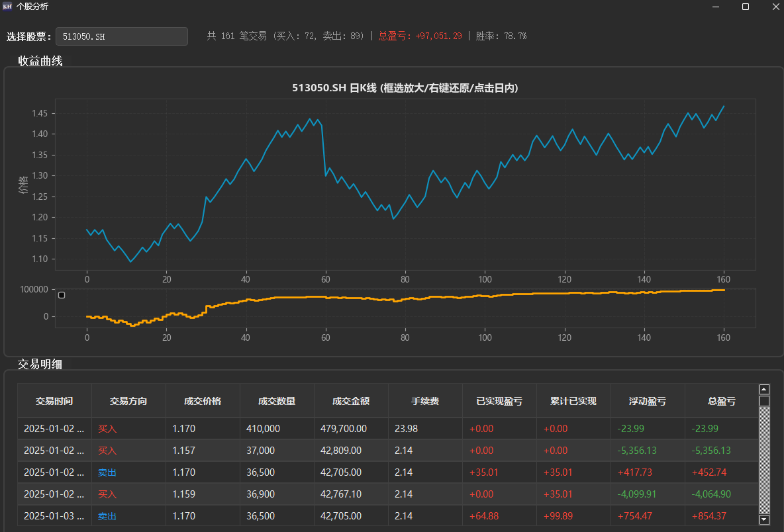
Task: Sort by 交易时间 column header
Action: click(54, 401)
